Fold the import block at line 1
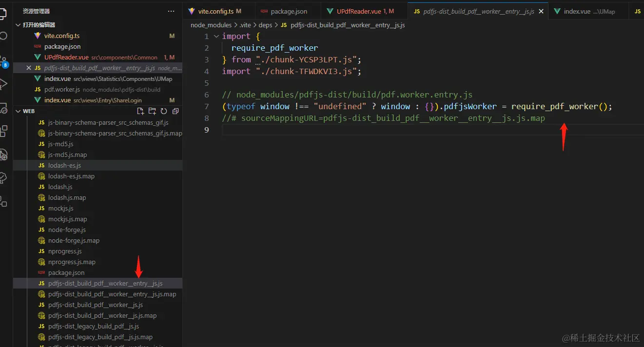The image size is (644, 347). [x=216, y=37]
